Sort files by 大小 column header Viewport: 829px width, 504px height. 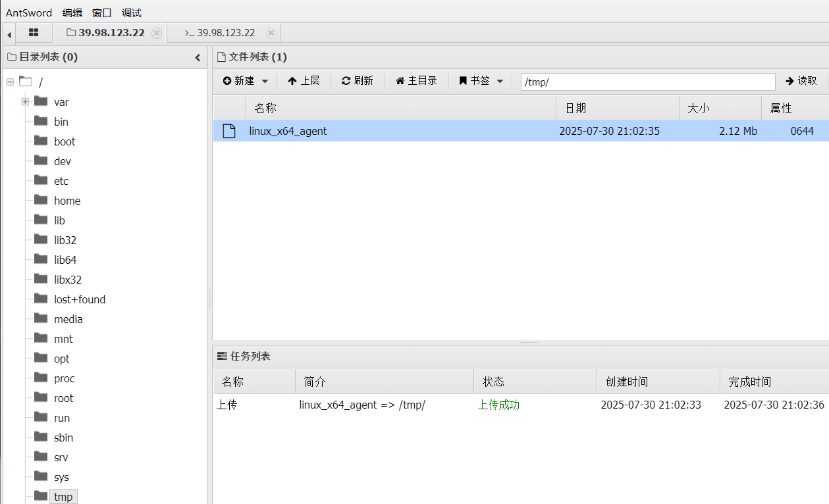click(x=720, y=108)
